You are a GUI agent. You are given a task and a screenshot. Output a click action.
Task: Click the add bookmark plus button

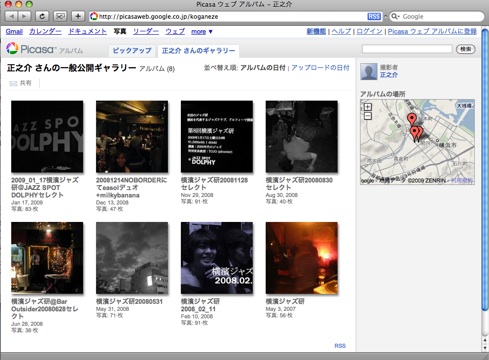[78, 16]
